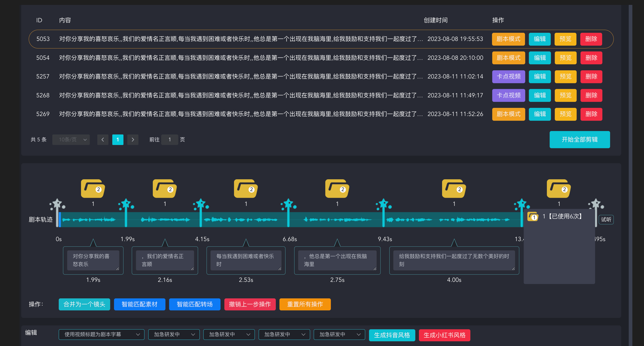
Task: Click 合并为一个镜头 in the operations row
Action: point(84,304)
